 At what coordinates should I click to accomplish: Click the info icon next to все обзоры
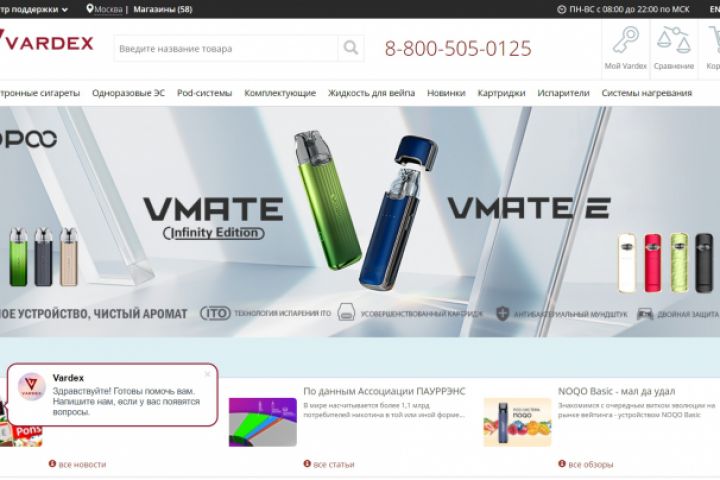point(562,463)
